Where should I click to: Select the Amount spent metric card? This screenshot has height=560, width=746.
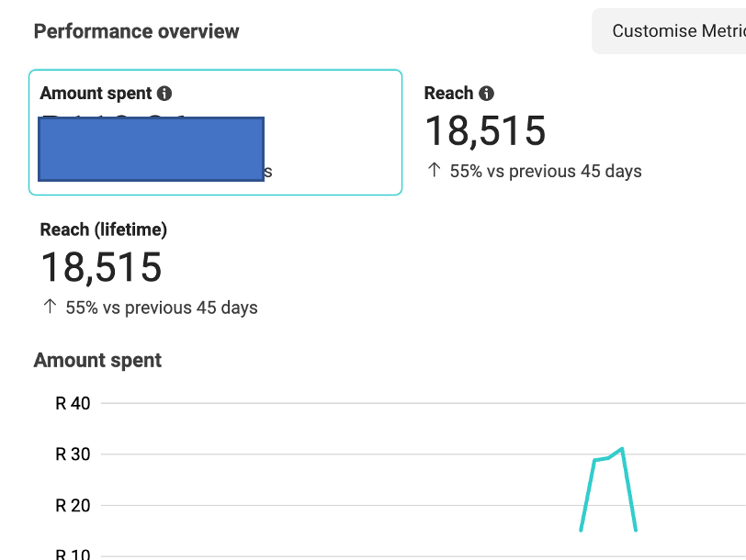pyautogui.click(x=216, y=132)
